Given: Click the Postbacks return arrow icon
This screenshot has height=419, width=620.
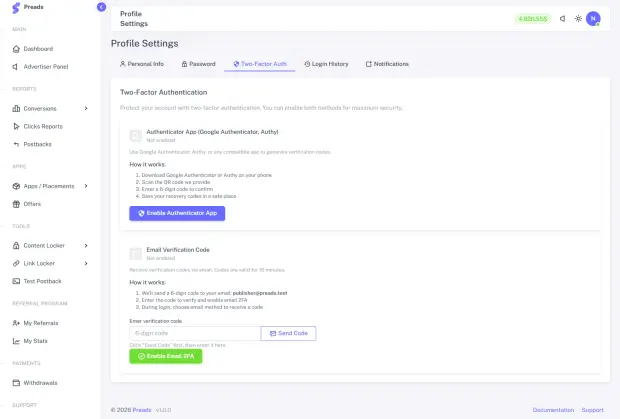Looking at the screenshot, I should pos(16,144).
